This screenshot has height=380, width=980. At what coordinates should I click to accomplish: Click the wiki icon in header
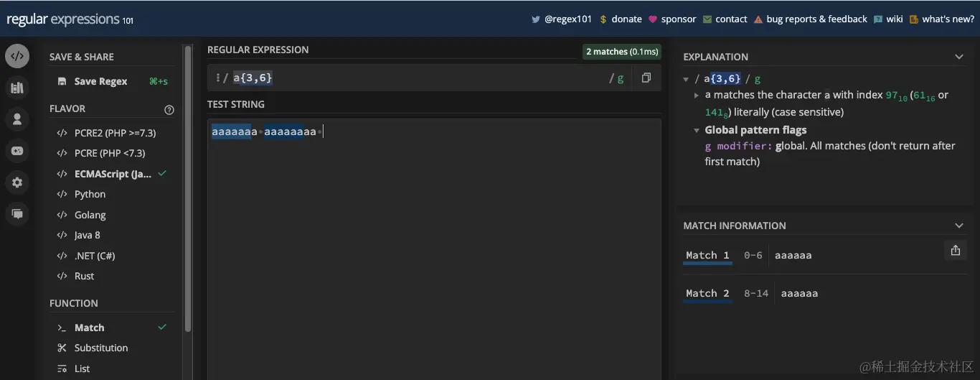(x=878, y=19)
